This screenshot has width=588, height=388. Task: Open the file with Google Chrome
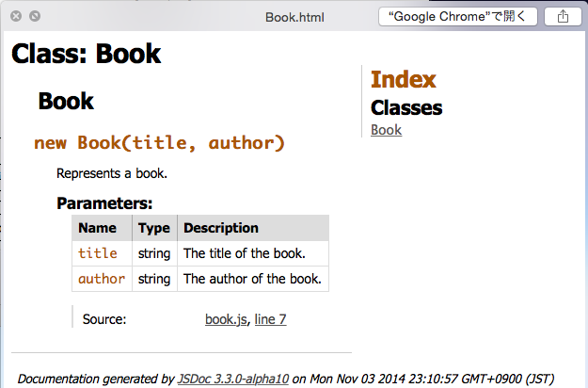[458, 16]
